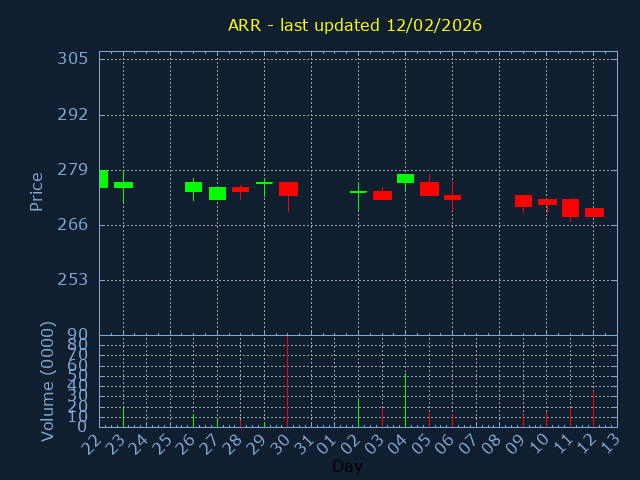Click the 253 price axis label
The width and height of the screenshot is (640, 480).
pos(73,280)
